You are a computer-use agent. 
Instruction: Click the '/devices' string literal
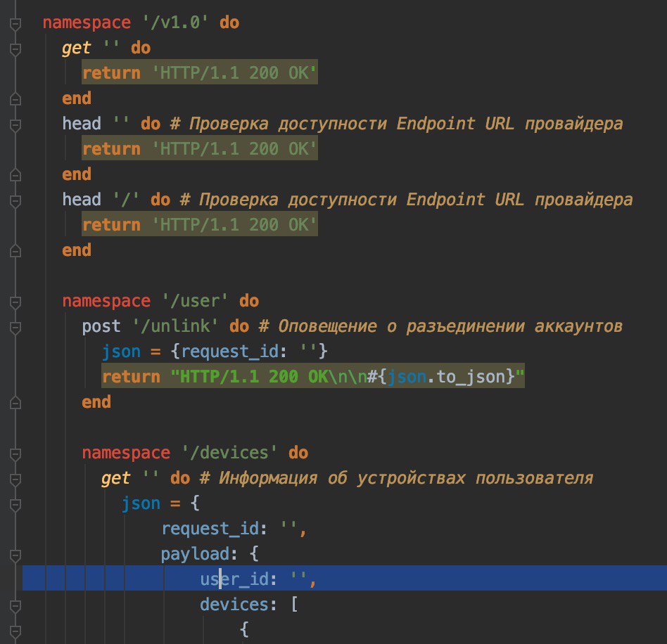click(x=229, y=453)
